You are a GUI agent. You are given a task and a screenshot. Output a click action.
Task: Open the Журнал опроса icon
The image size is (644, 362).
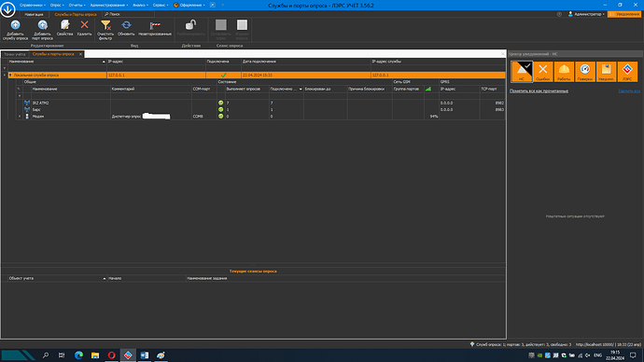coord(242,25)
